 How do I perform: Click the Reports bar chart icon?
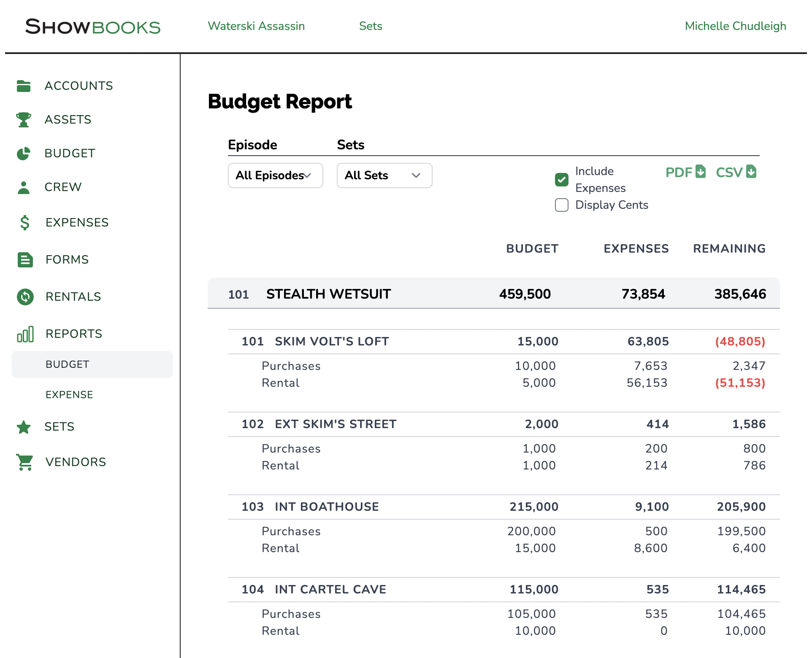pyautogui.click(x=25, y=334)
